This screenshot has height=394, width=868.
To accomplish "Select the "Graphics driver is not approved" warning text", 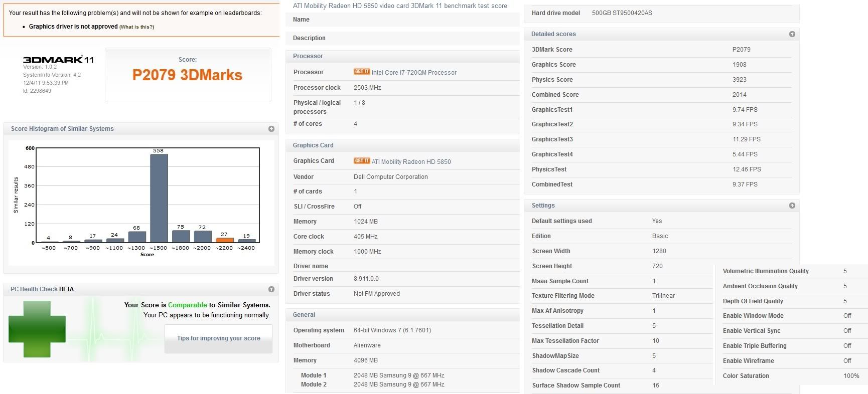I will tap(73, 27).
